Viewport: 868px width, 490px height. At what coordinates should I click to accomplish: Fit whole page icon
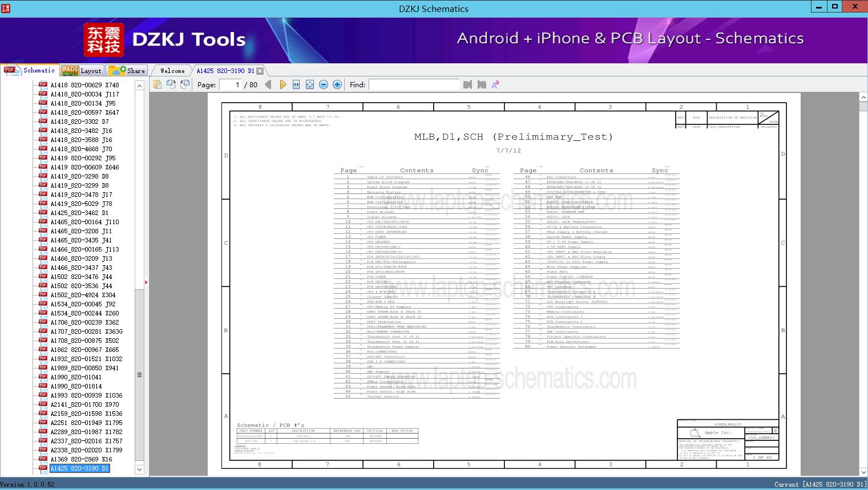[310, 84]
